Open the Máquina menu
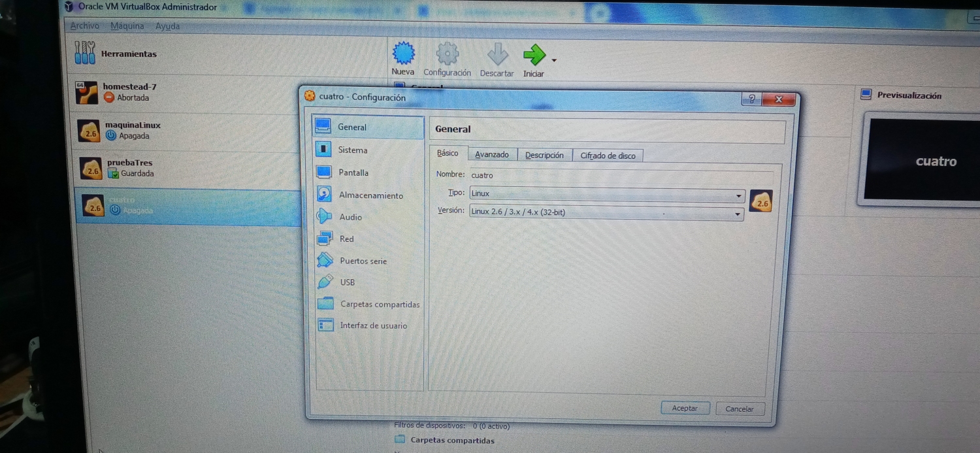The width and height of the screenshot is (980, 453). [127, 26]
